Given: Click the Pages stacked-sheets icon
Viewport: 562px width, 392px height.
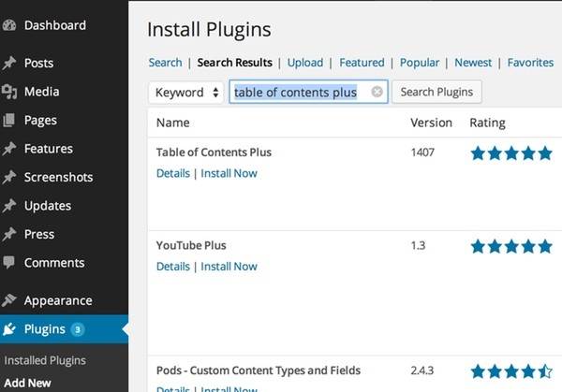Looking at the screenshot, I should click(x=9, y=121).
